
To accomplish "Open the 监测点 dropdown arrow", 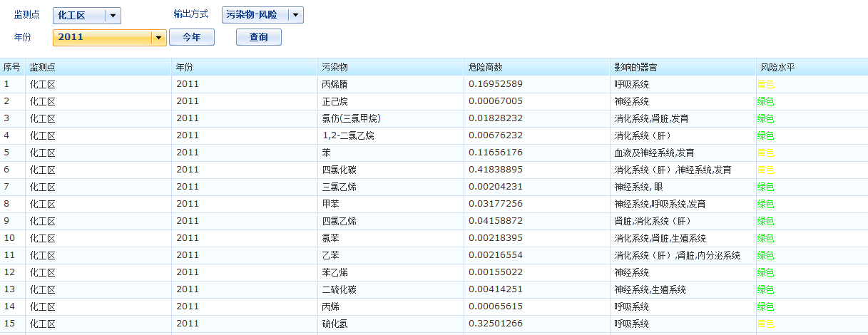I will click(113, 16).
